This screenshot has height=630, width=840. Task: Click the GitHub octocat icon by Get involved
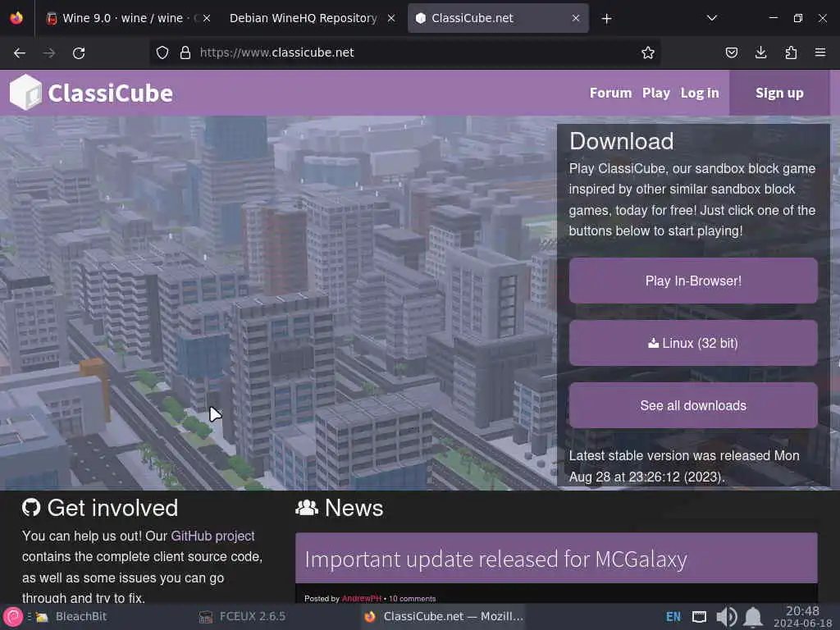(31, 507)
